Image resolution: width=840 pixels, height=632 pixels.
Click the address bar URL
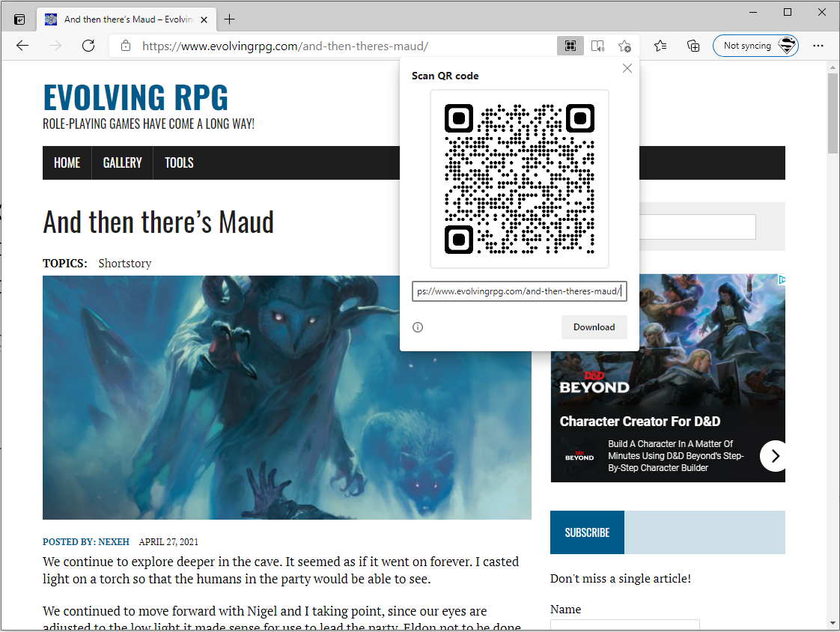coord(285,46)
